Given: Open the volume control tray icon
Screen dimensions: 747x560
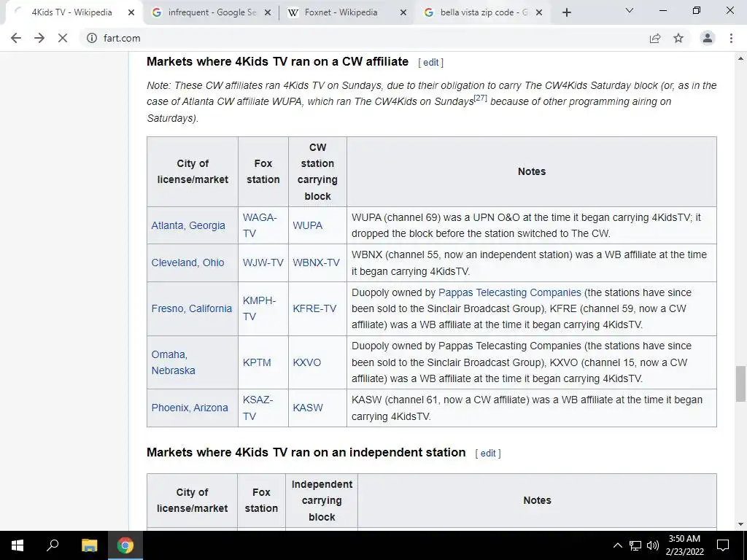Looking at the screenshot, I should [x=653, y=545].
